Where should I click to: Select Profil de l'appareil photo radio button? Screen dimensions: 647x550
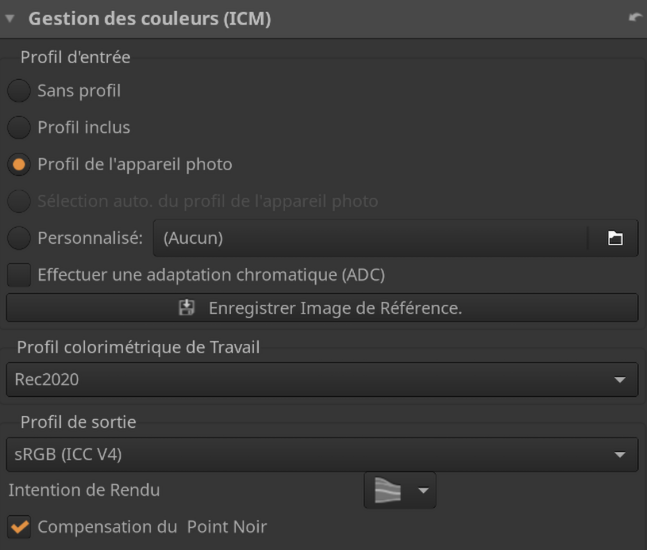tap(19, 164)
